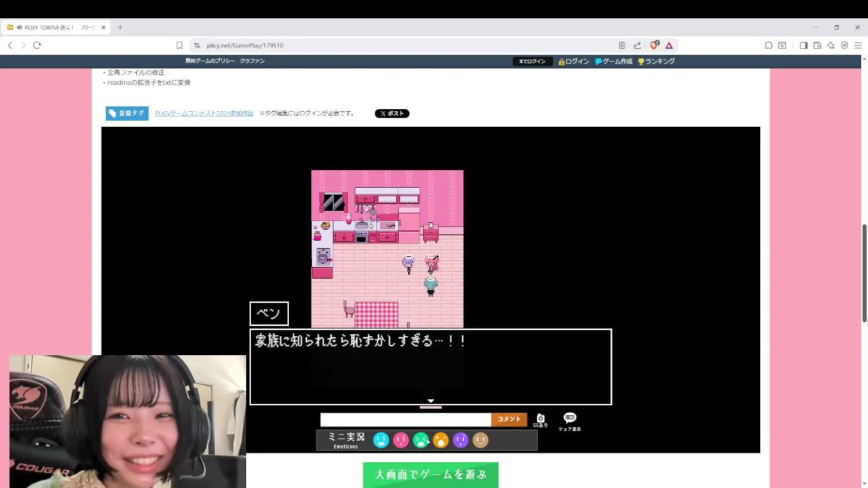Open reader mode icon in address bar

[x=622, y=45]
